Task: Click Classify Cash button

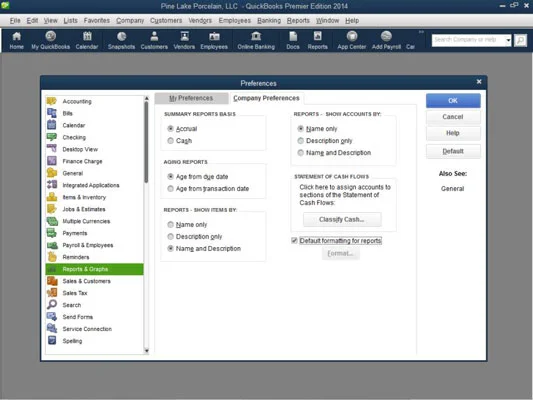Action: point(342,220)
